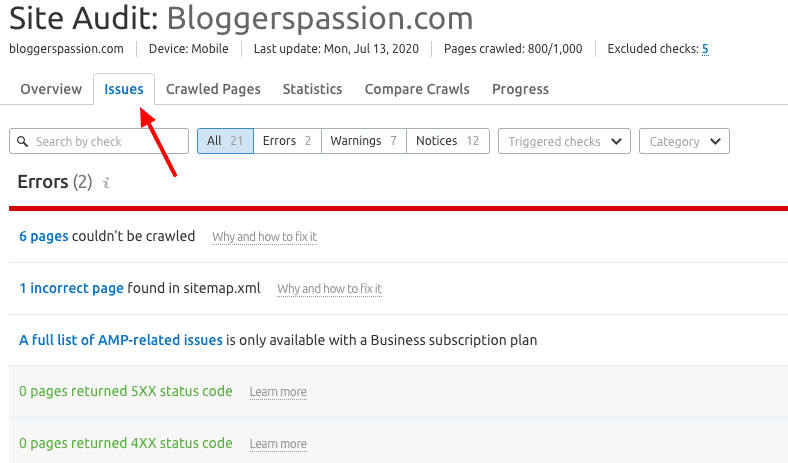This screenshot has height=463, width=788.
Task: Filter by Notices 12
Action: [x=448, y=141]
